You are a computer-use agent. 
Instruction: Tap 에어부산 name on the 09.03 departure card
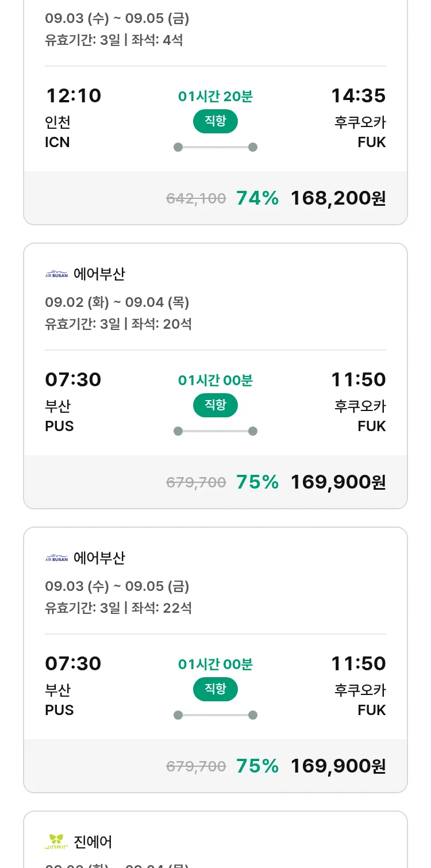coord(99,558)
